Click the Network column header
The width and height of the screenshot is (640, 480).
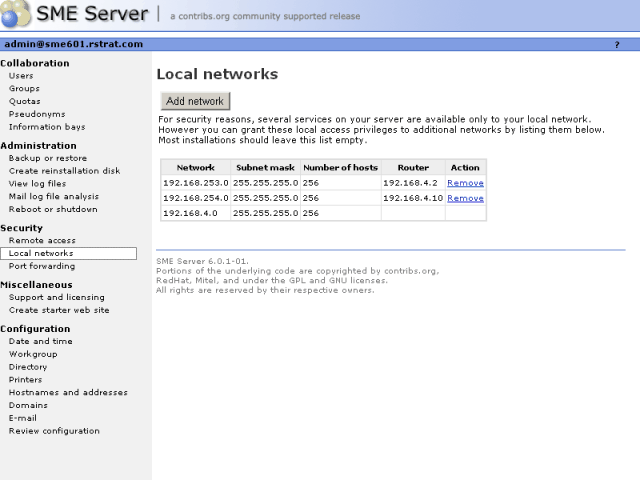pyautogui.click(x=196, y=167)
